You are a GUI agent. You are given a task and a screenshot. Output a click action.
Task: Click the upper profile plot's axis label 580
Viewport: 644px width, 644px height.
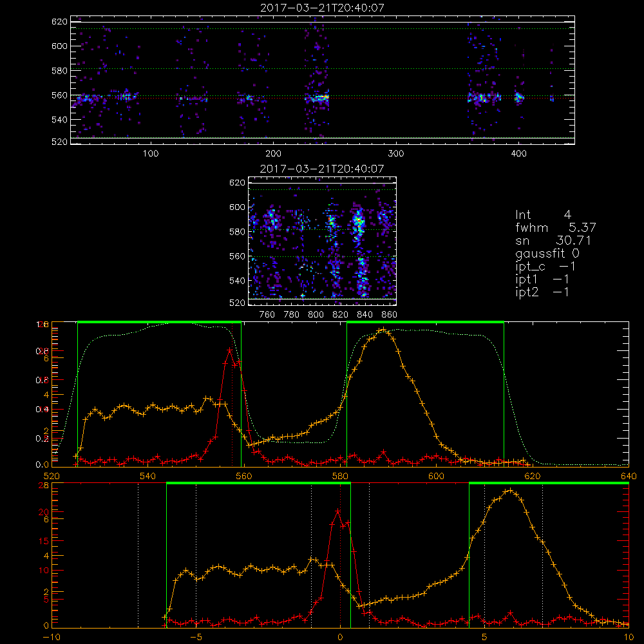point(340,476)
